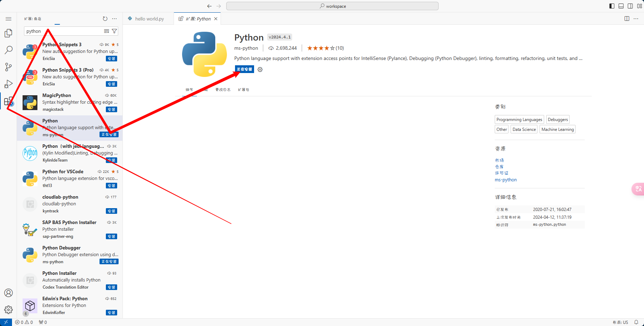This screenshot has width=644, height=326.
Task: Open the remote window indicator in status bar
Action: [6, 322]
